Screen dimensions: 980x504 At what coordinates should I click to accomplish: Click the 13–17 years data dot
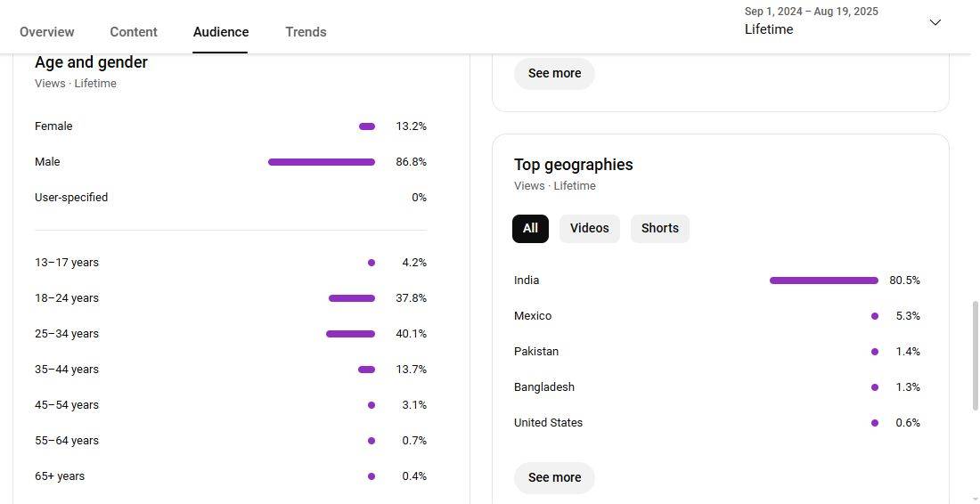coord(372,263)
